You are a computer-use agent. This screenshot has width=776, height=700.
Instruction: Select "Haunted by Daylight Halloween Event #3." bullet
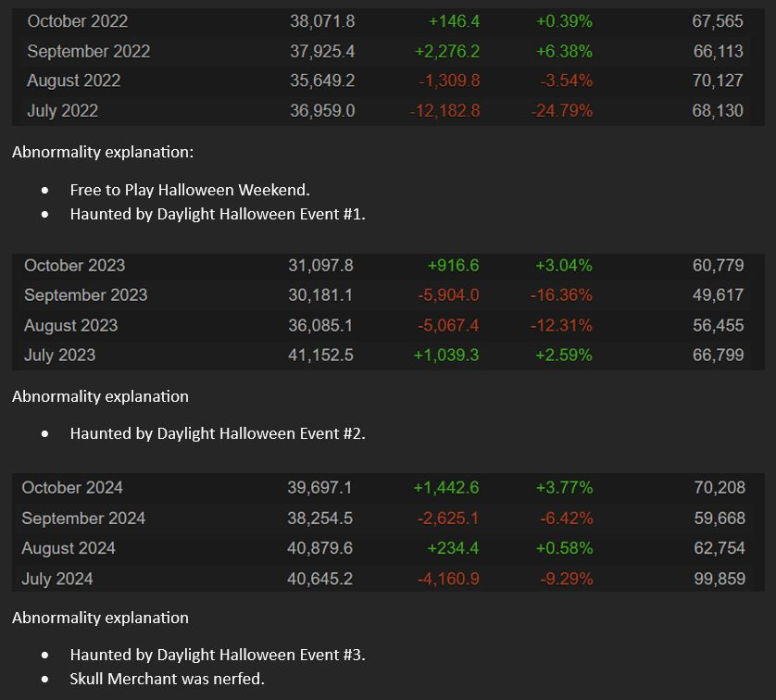pyautogui.click(x=218, y=655)
